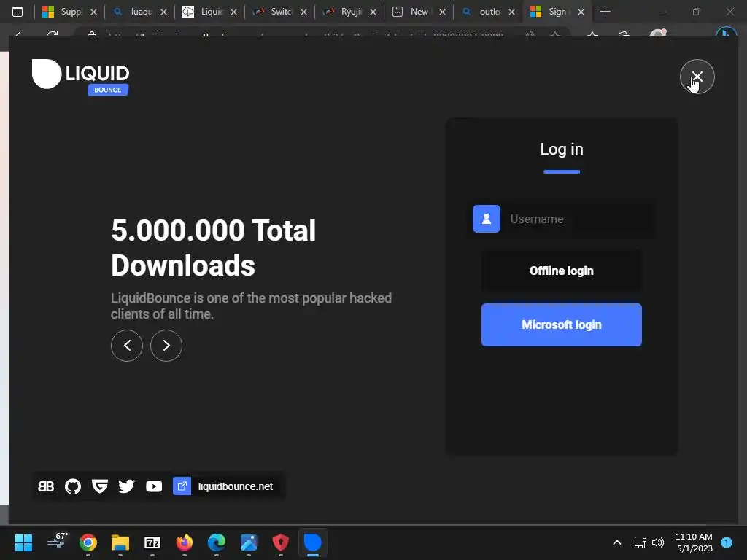Close the Ryujir tab
747x560 pixels.
click(373, 12)
